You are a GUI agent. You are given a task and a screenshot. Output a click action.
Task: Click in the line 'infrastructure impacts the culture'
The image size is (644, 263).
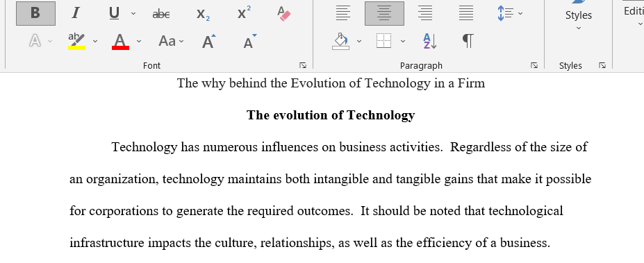[310, 243]
